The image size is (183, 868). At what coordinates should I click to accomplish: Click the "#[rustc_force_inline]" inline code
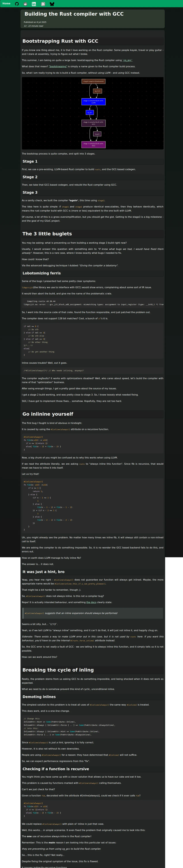[x=82, y=641]
